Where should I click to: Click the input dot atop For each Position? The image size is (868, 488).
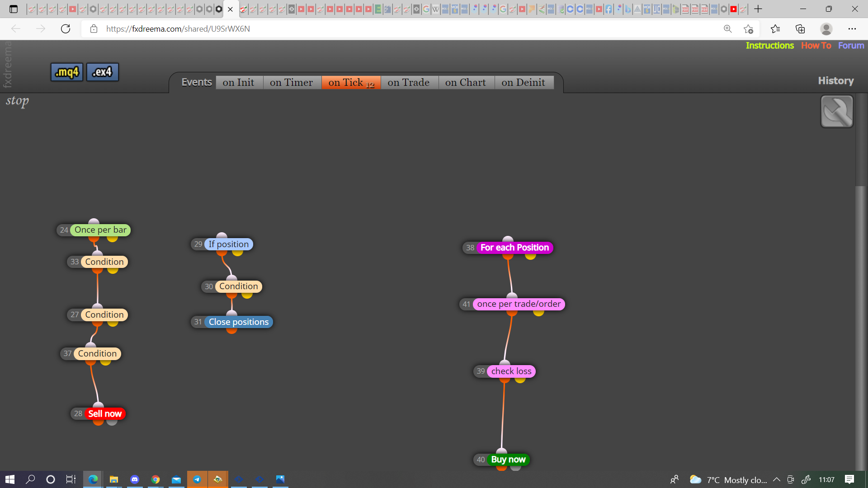point(508,239)
